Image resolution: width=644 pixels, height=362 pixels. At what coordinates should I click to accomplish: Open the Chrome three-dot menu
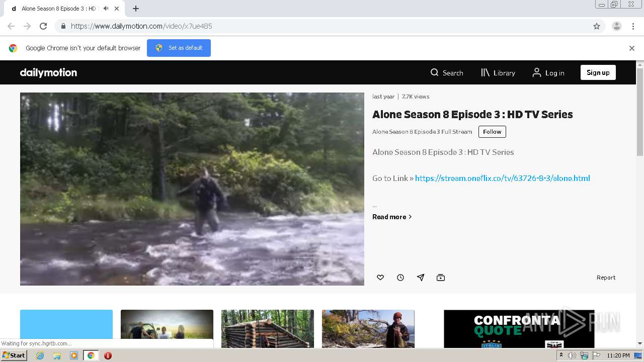(633, 26)
